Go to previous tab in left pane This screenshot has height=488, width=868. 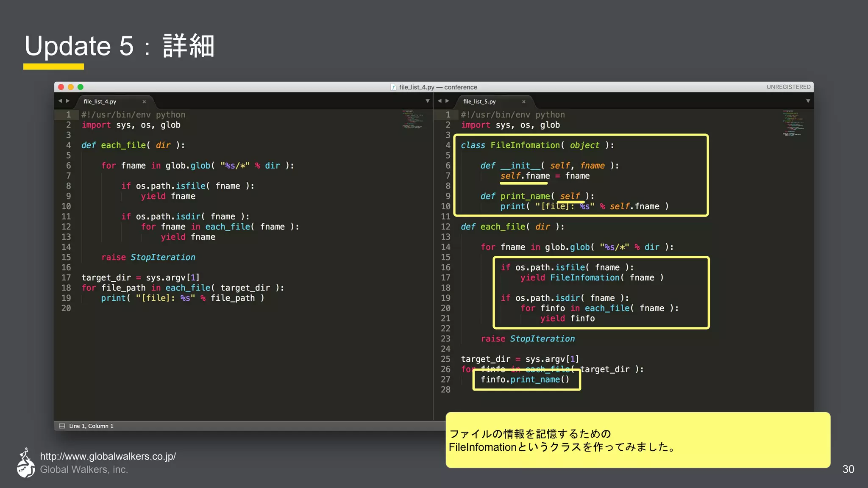pyautogui.click(x=60, y=101)
